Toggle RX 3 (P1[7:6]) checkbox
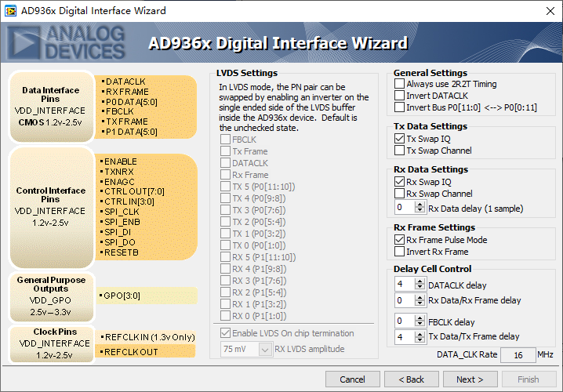The width and height of the screenshot is (563, 392). pyautogui.click(x=225, y=281)
